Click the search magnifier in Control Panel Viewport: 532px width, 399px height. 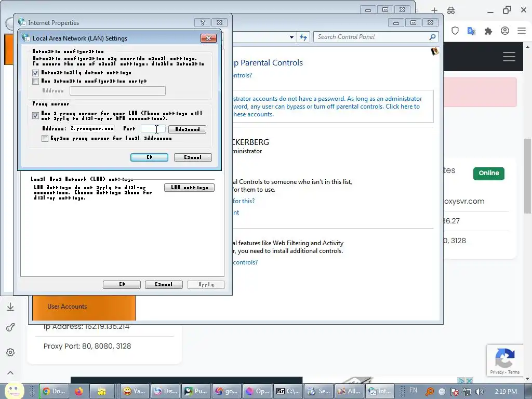tap(432, 37)
